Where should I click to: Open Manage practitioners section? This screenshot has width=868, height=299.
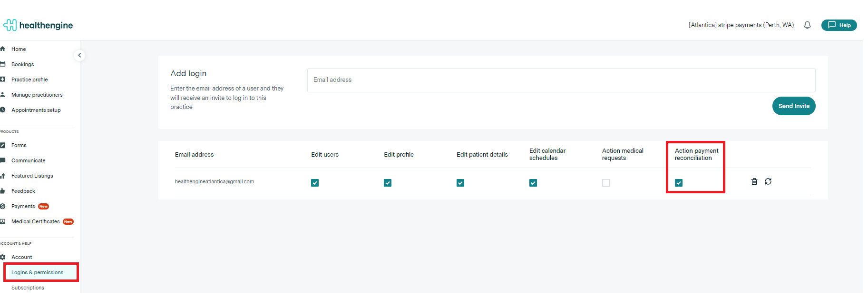[x=37, y=95]
